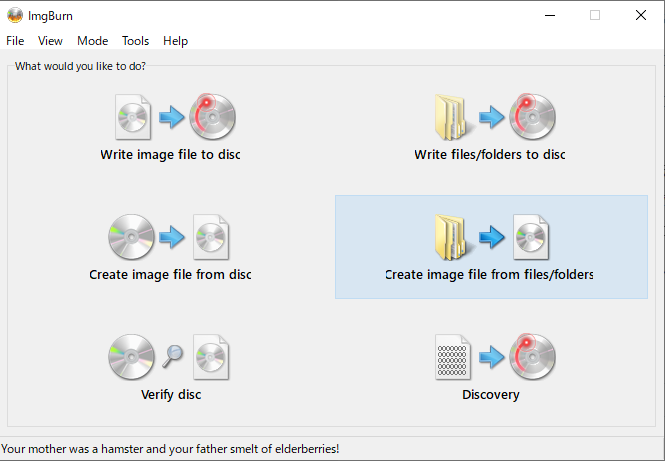Click the Discovery mode icon

click(x=495, y=357)
